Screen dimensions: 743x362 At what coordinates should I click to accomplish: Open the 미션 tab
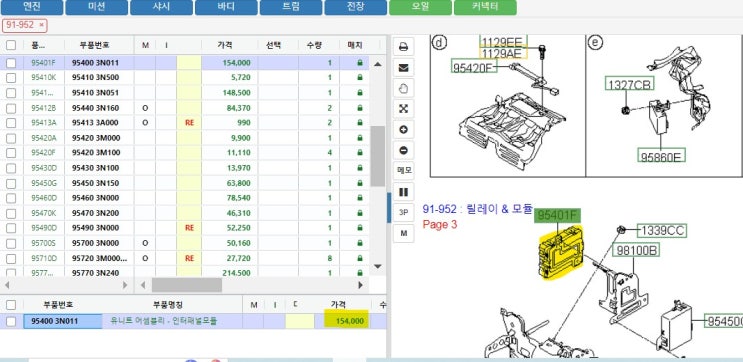coord(97,7)
